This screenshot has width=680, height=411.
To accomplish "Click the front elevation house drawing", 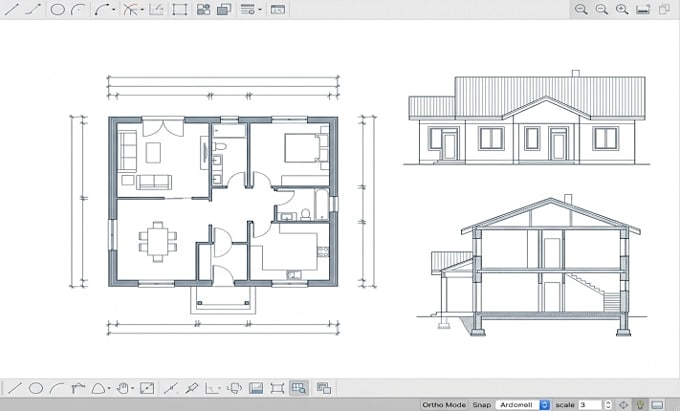I will [527, 117].
